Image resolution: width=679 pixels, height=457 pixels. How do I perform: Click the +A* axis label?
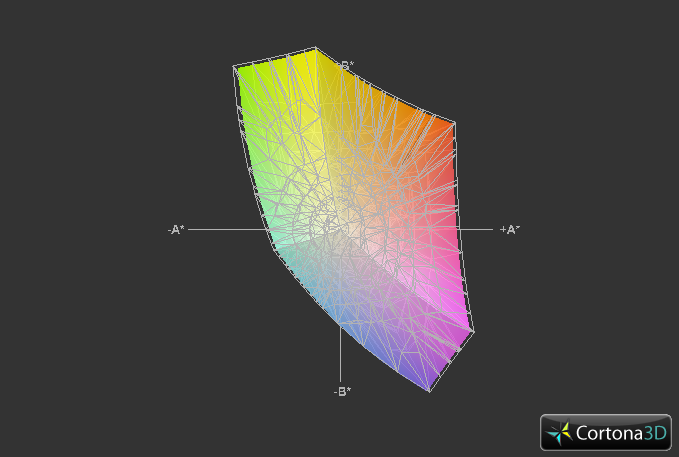pyautogui.click(x=510, y=229)
